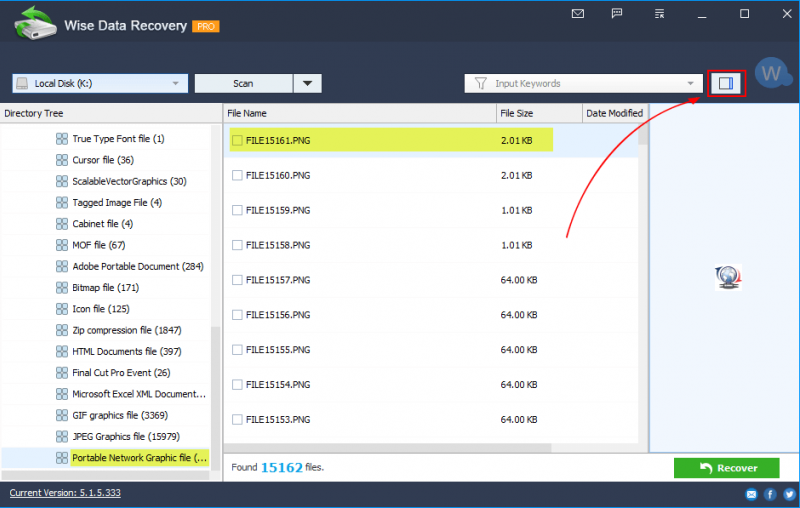Click the Bitmap file category icon
800x508 pixels.
click(x=62, y=288)
